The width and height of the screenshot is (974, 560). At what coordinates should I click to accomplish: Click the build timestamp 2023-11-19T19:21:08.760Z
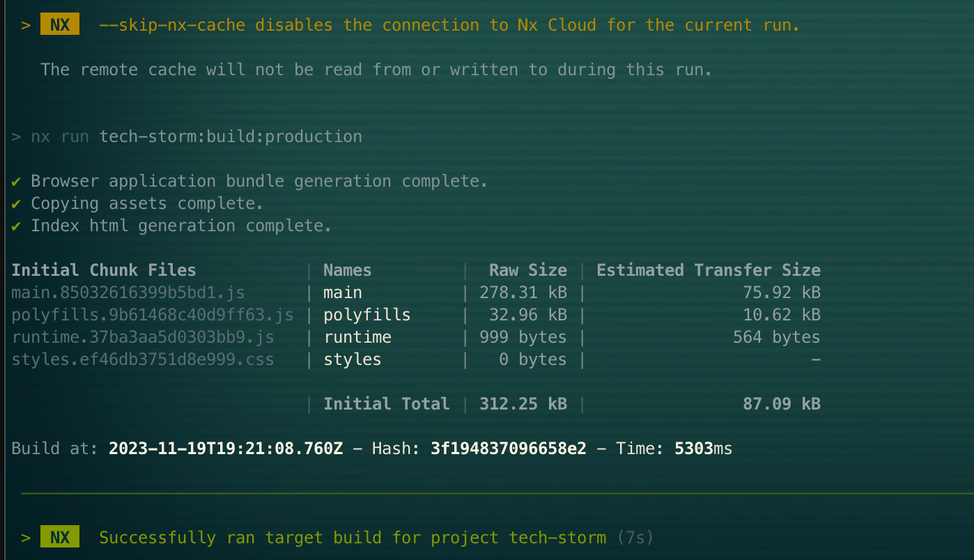[226, 449]
